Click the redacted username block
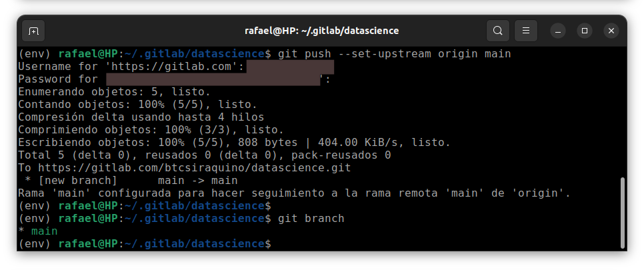644x270 pixels. pos(290,67)
